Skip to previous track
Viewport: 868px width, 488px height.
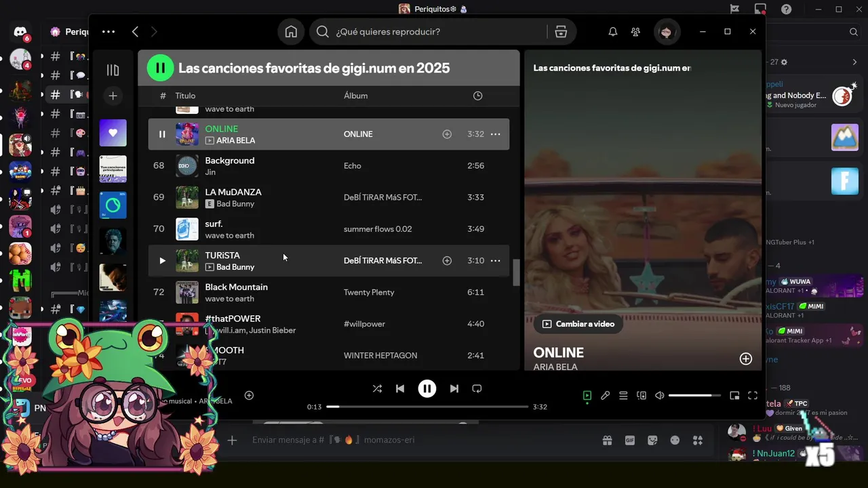(400, 388)
